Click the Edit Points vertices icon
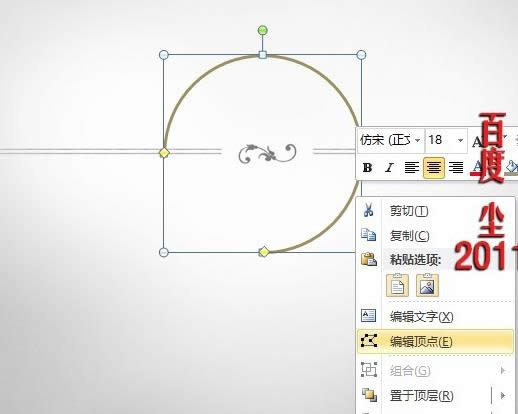Screen dimensions: 518x414 (x=369, y=341)
